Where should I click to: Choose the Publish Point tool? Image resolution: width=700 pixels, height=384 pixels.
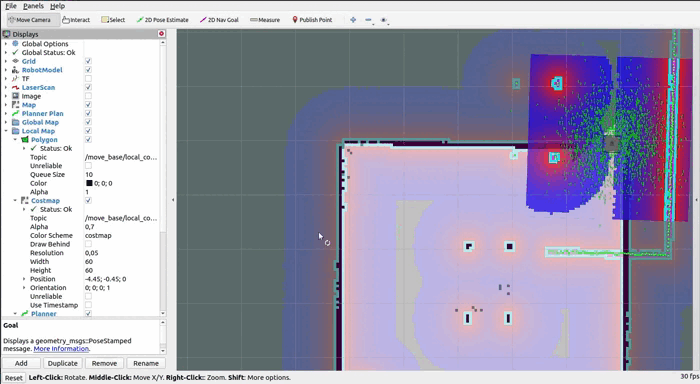(312, 20)
